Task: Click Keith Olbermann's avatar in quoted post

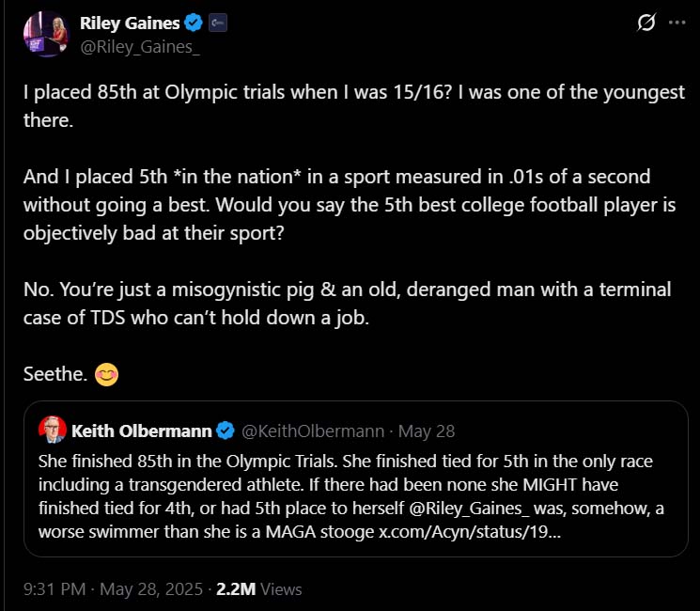Action: 52,431
